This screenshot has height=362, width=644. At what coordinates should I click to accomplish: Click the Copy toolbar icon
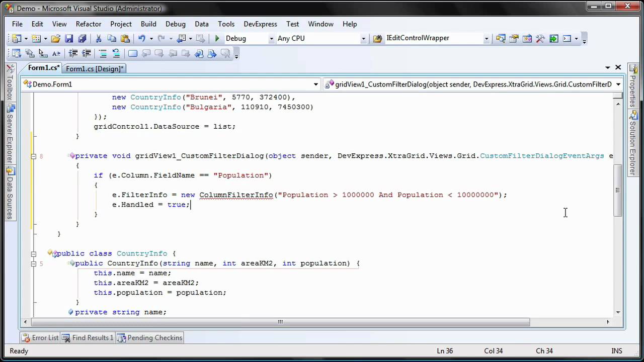click(x=112, y=38)
